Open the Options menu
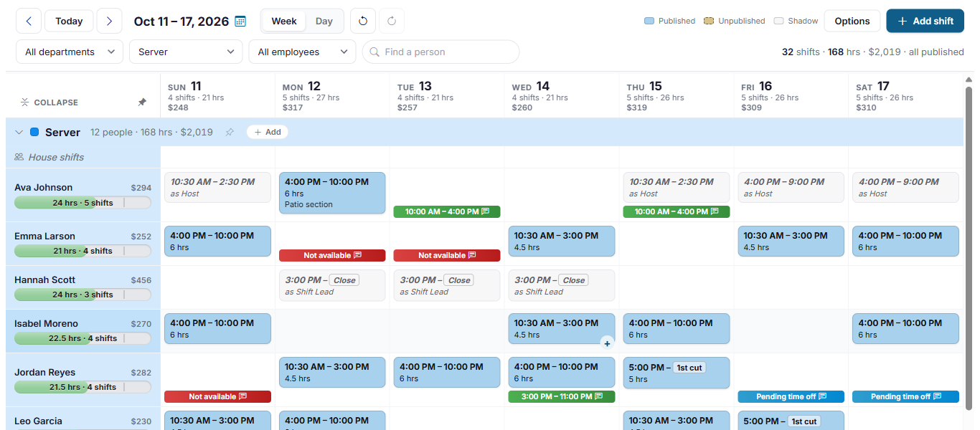The image size is (980, 430). coord(852,21)
